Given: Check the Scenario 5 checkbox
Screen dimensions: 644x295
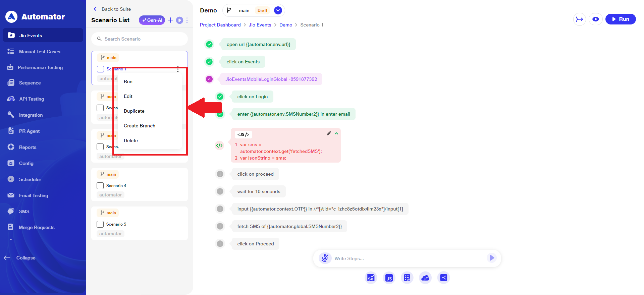Looking at the screenshot, I should (100, 224).
